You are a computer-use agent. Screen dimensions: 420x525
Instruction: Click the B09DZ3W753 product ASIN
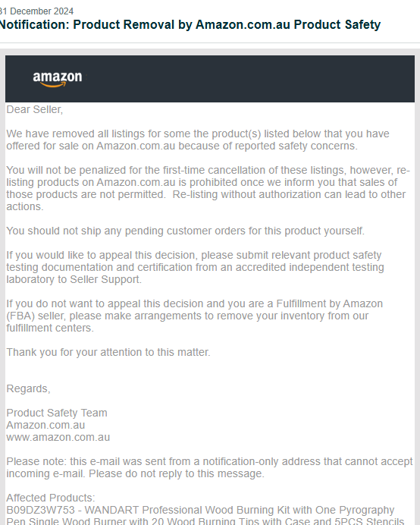pyautogui.click(x=40, y=510)
